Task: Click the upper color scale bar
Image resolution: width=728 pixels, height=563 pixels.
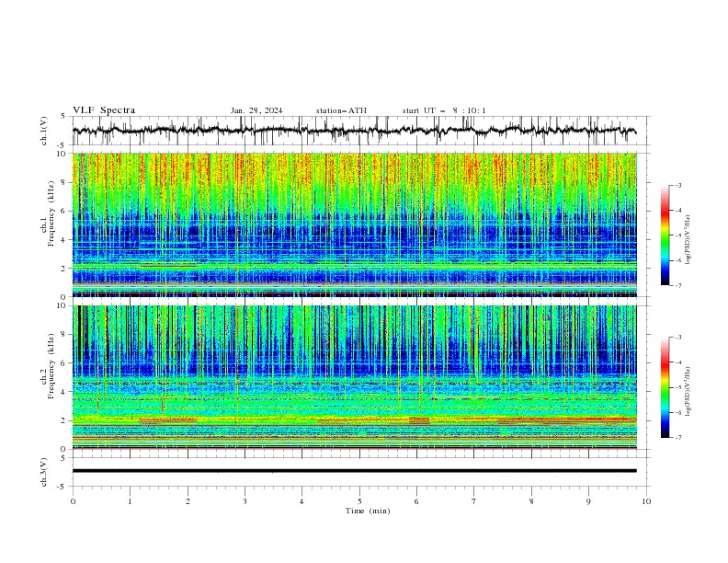Action: click(665, 236)
